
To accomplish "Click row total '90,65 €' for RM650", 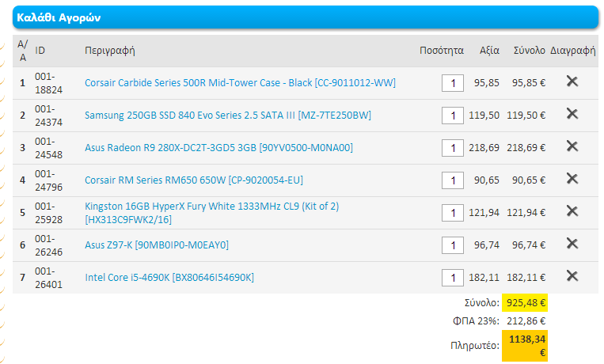I will 529,180.
